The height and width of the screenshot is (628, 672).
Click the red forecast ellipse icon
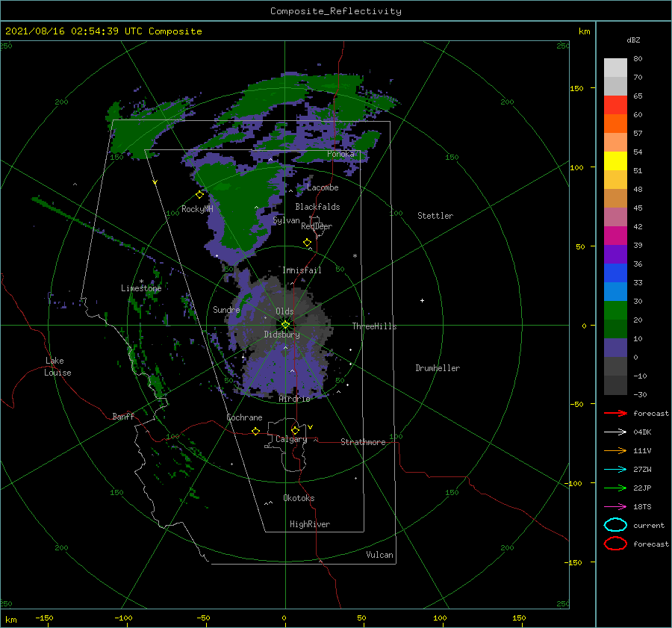[x=615, y=544]
